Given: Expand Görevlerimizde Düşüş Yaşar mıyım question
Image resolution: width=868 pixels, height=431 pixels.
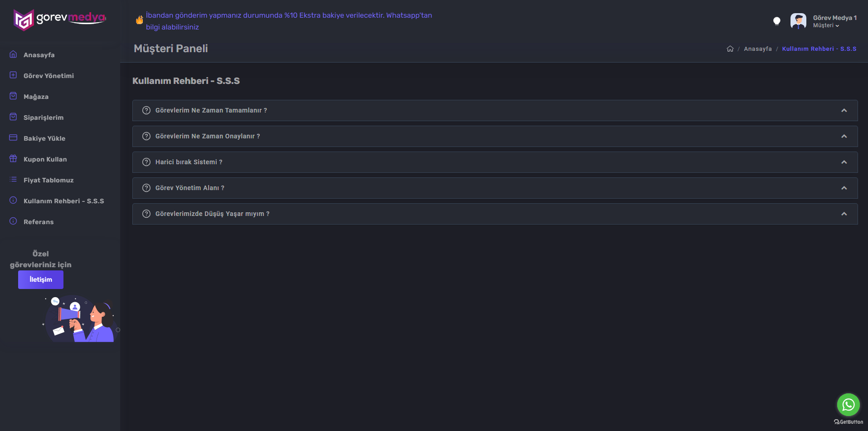Looking at the screenshot, I should pyautogui.click(x=495, y=214).
